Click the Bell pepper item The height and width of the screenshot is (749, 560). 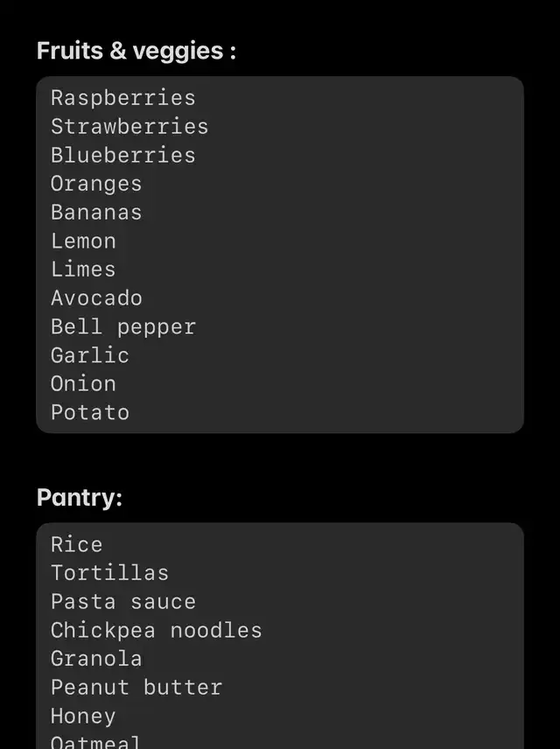click(x=122, y=327)
